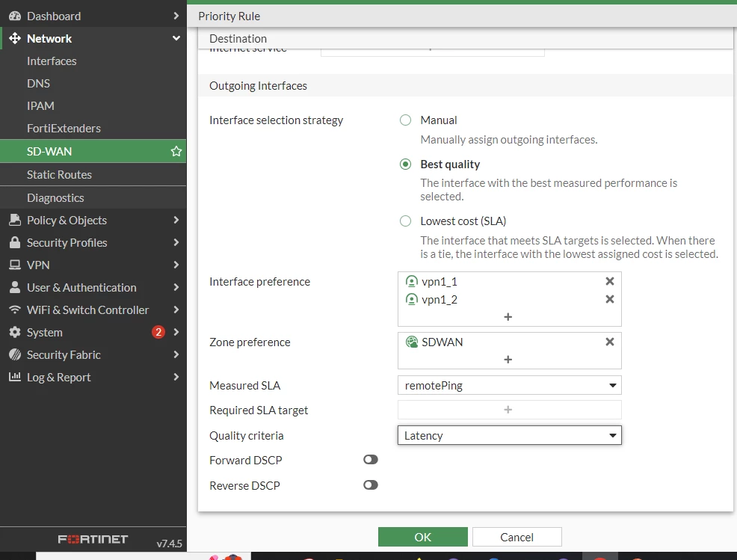The height and width of the screenshot is (560, 737).
Task: Open the System notification badge showing 2
Action: point(158,333)
